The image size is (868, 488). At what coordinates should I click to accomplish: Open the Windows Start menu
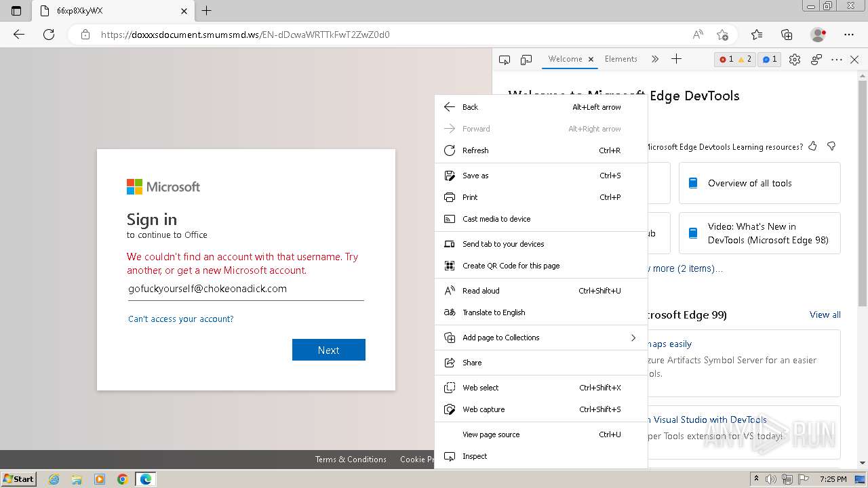click(x=18, y=479)
